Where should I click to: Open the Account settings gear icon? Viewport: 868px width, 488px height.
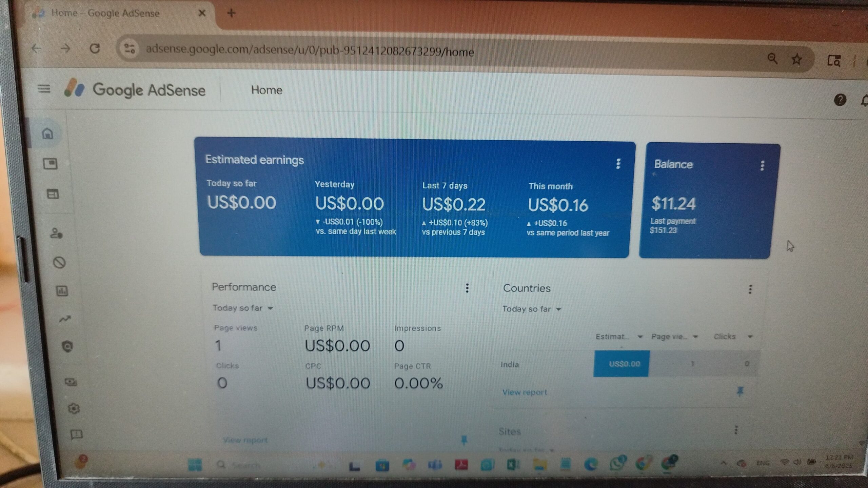(x=74, y=408)
